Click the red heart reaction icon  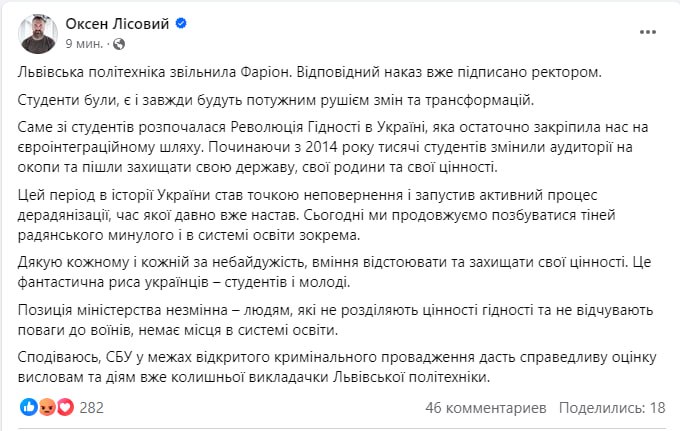pos(65,408)
